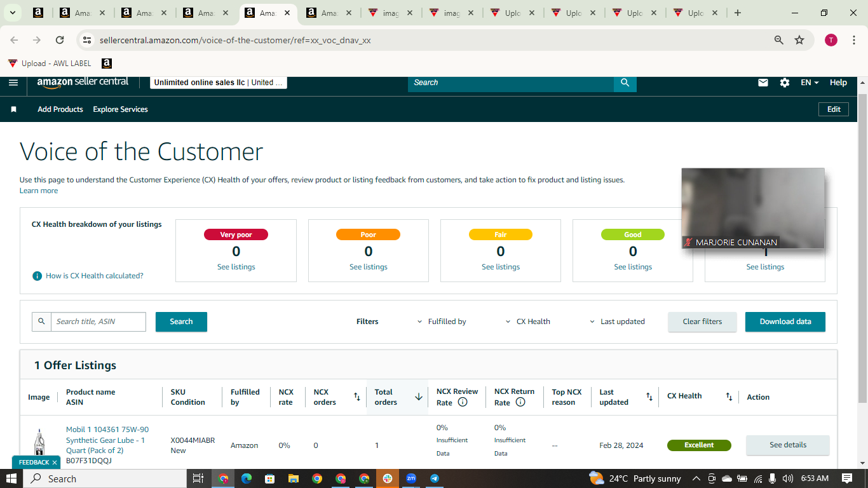The height and width of the screenshot is (488, 868).
Task: Switch to the active Amazon tab (fifth tab)
Action: [268, 13]
